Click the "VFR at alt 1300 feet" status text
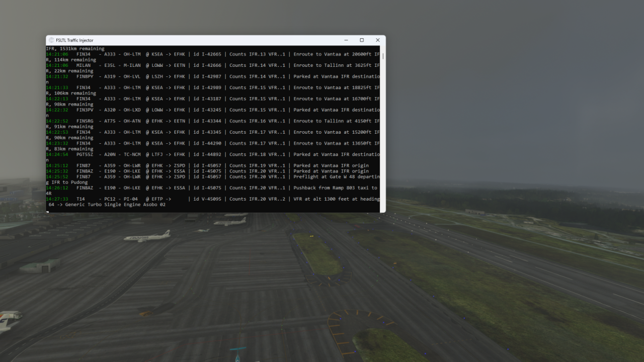The image size is (644, 362). (x=321, y=199)
